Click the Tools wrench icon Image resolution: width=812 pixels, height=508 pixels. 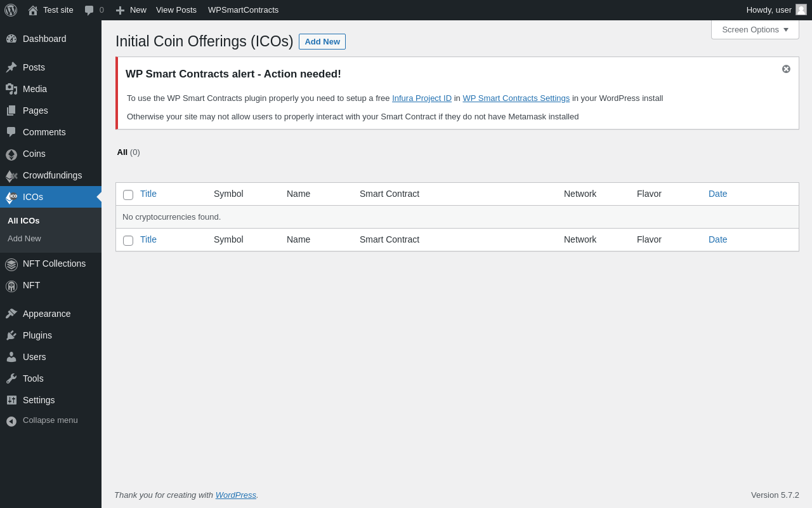(x=11, y=378)
